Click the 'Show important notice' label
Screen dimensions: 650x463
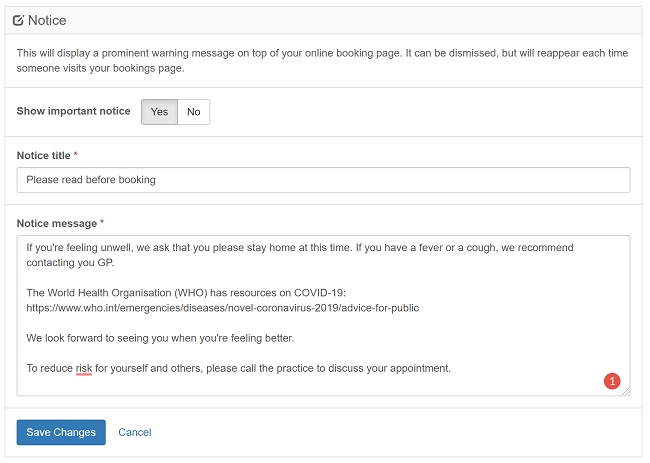tap(73, 111)
